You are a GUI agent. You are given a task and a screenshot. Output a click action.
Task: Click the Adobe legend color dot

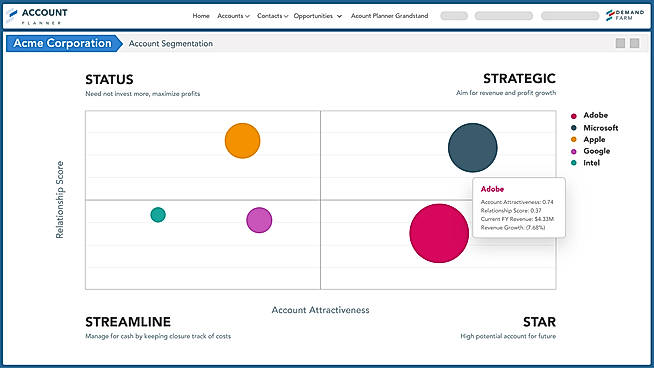click(574, 116)
